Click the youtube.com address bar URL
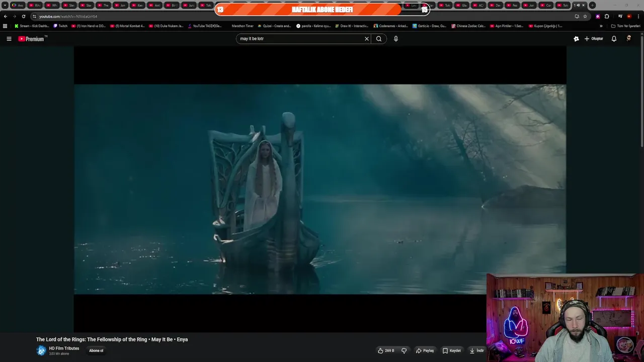This screenshot has width=644, height=362. click(68, 16)
